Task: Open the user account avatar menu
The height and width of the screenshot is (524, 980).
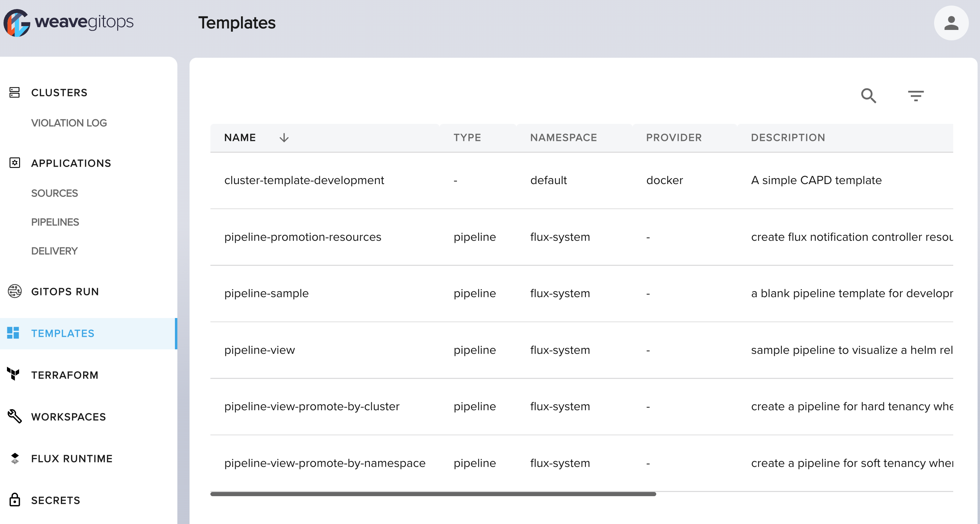Action: [951, 23]
